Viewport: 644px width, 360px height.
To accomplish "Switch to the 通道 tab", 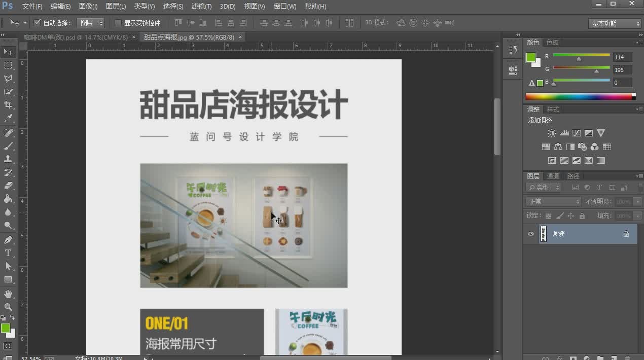I will pos(553,176).
